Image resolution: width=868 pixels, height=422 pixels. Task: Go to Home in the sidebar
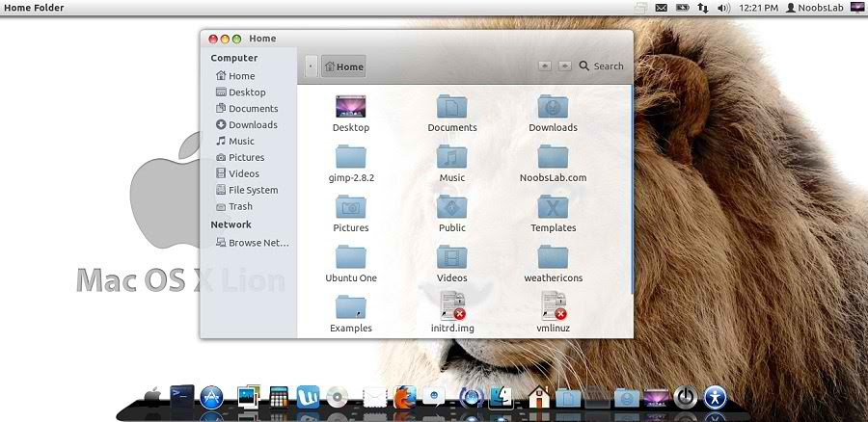[235, 76]
